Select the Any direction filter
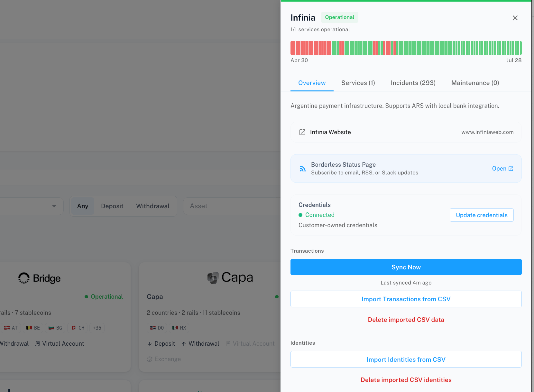 pos(83,206)
